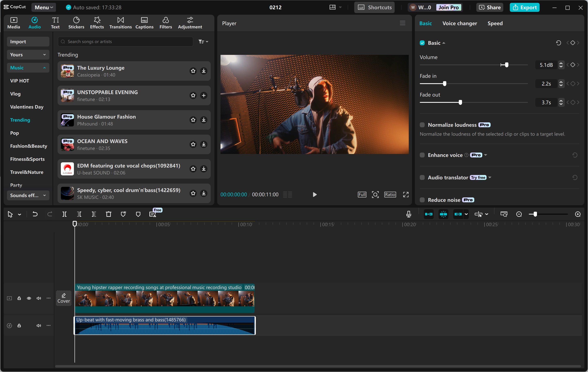Open the Trending category in the sidebar
The image size is (588, 372).
coord(20,120)
